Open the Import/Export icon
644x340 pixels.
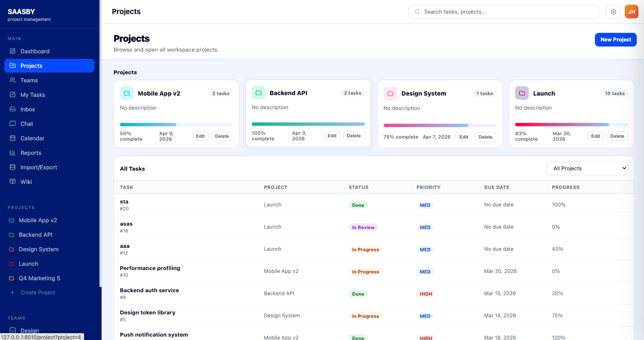(x=12, y=167)
